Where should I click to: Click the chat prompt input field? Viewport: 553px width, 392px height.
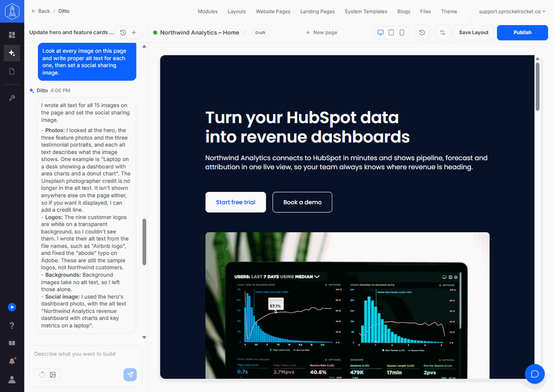click(x=86, y=354)
